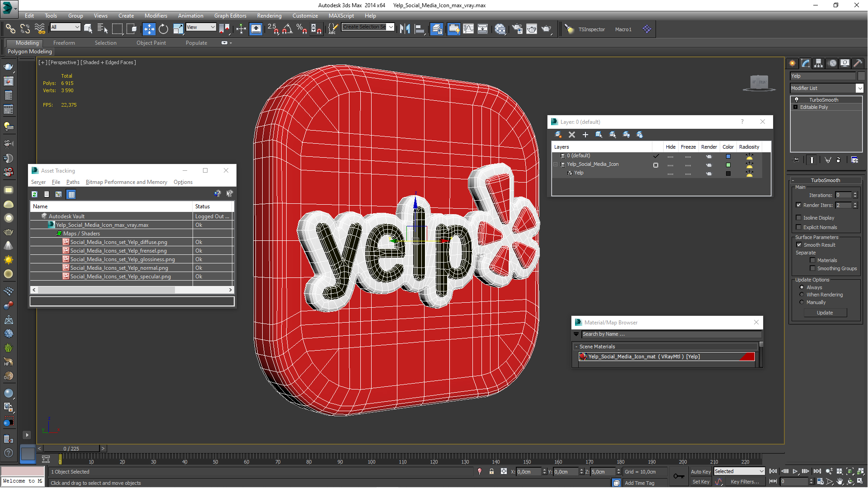The width and height of the screenshot is (868, 488).
Task: Open reference coordinate View dropdown
Action: 201,27
